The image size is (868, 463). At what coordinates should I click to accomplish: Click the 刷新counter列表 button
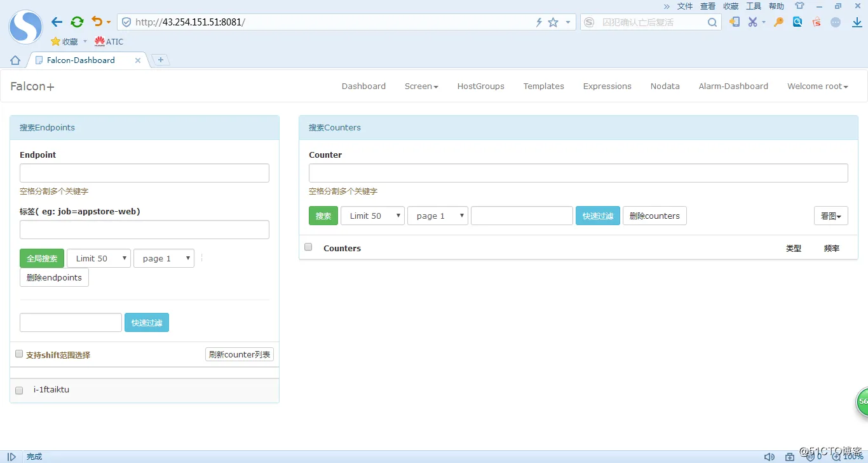tap(240, 354)
